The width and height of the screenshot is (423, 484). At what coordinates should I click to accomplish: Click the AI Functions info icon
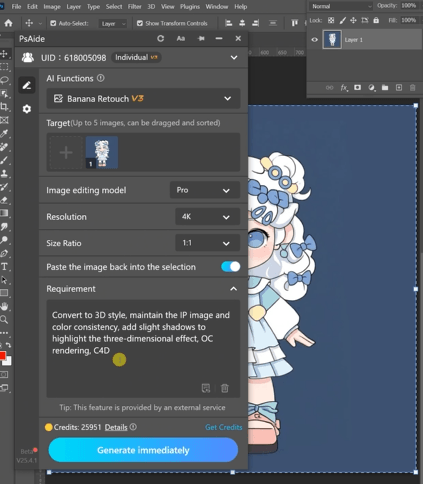(x=100, y=78)
